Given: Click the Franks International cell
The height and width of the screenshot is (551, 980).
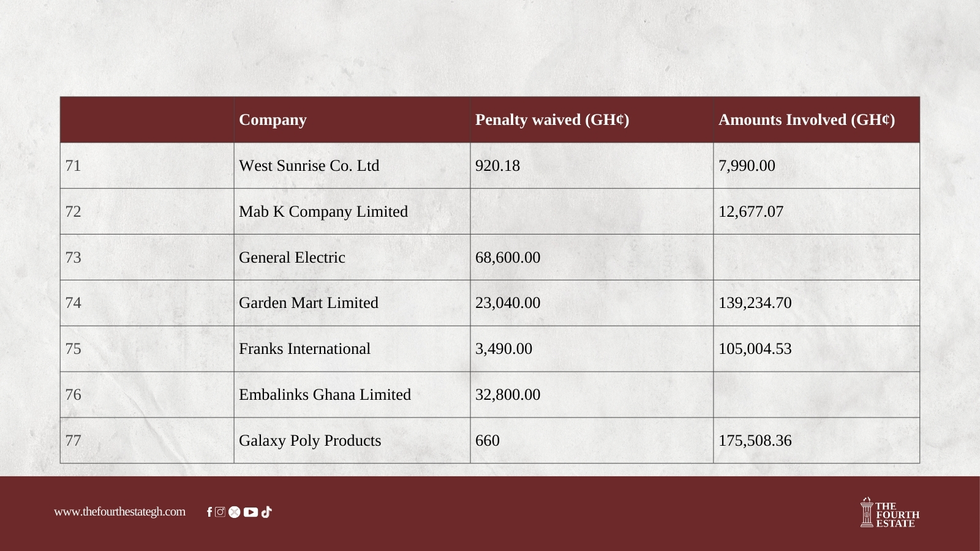Looking at the screenshot, I should pos(352,348).
